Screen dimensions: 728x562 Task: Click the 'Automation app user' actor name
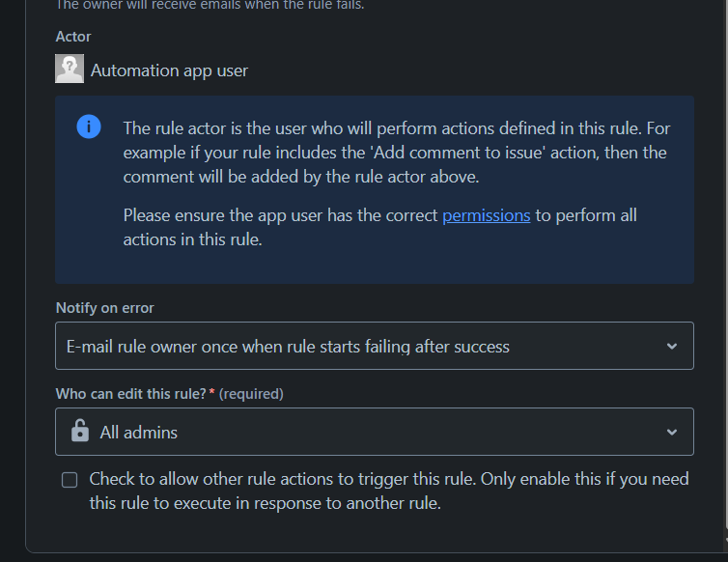click(169, 70)
